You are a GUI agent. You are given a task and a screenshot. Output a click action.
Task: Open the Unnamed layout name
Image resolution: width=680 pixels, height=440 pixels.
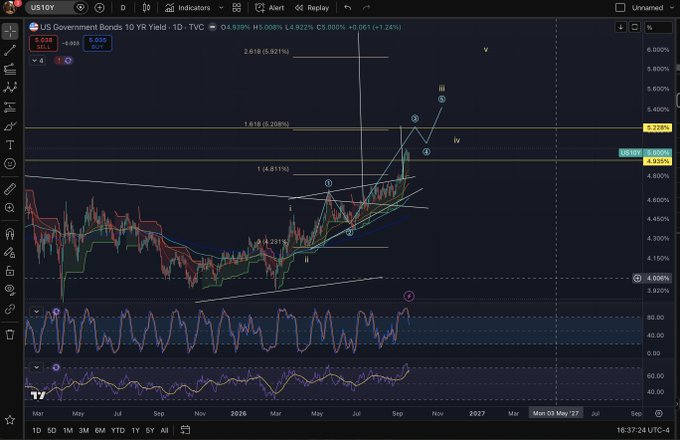pos(647,8)
